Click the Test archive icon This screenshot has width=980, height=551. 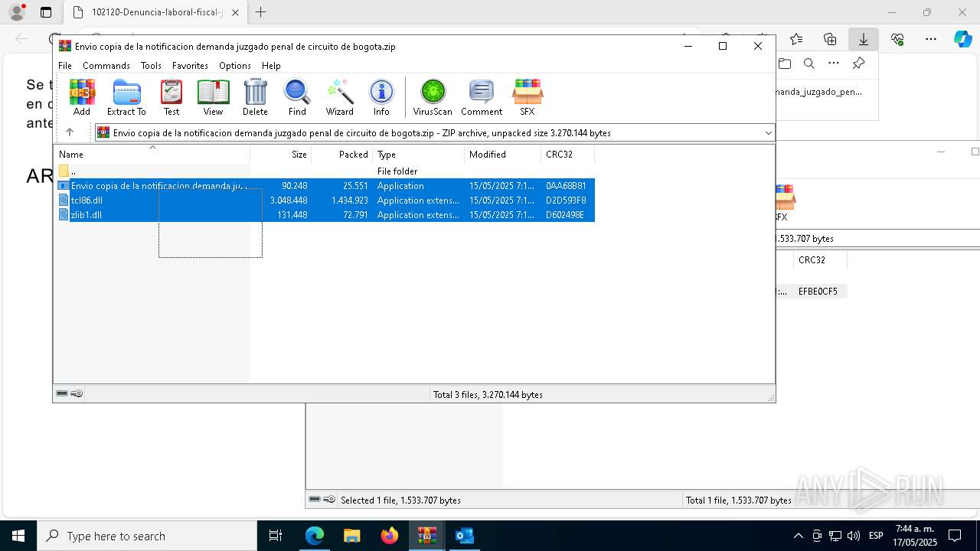pyautogui.click(x=171, y=97)
